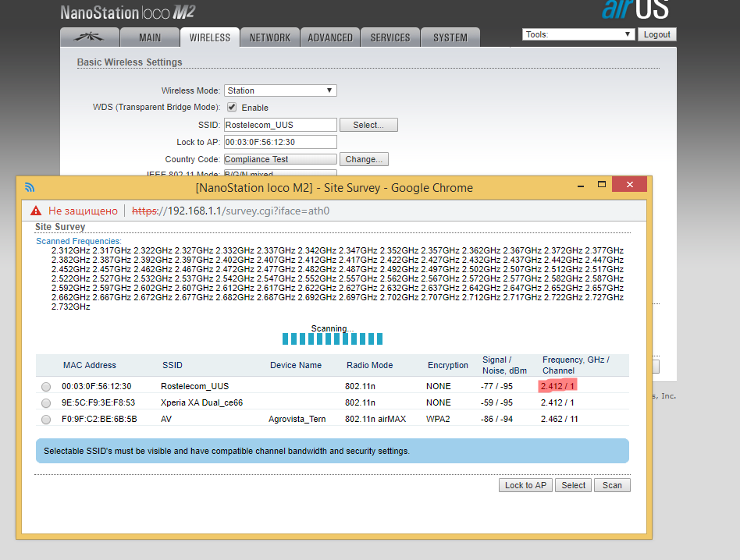Click the Country Code field
The height and width of the screenshot is (560, 740).
pyautogui.click(x=280, y=159)
